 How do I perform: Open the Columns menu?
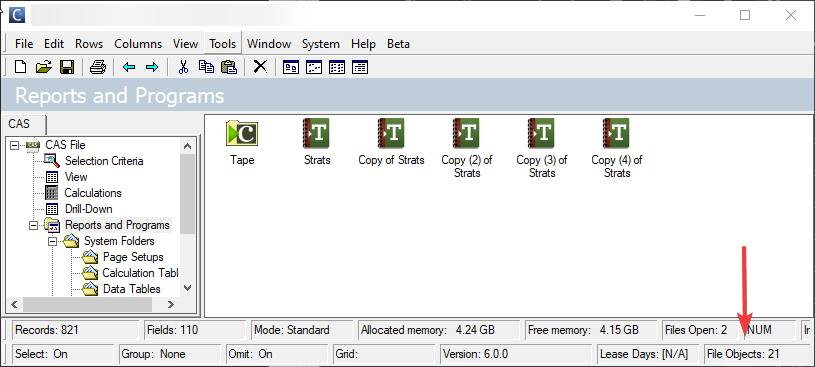[138, 44]
